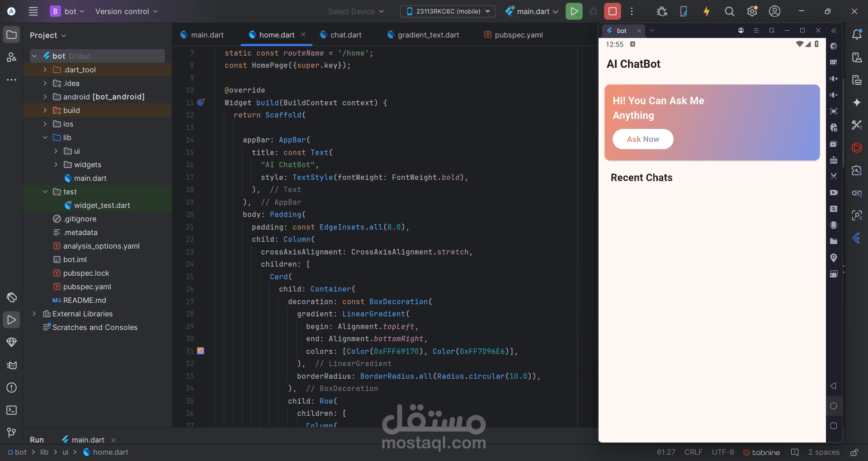Expand the widgets folder
Image resolution: width=868 pixels, height=461 pixels.
[x=56, y=165]
